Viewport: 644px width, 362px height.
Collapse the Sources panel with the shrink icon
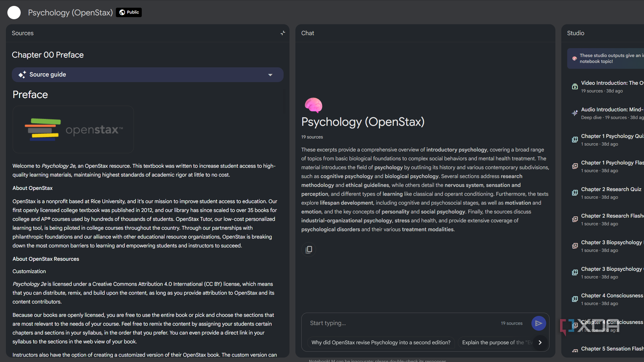(x=283, y=33)
